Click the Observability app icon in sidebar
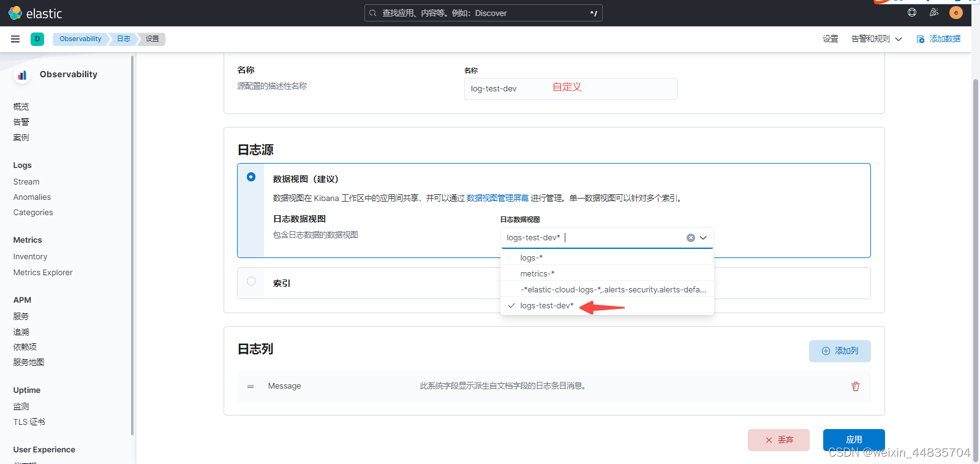 pyautogui.click(x=22, y=75)
